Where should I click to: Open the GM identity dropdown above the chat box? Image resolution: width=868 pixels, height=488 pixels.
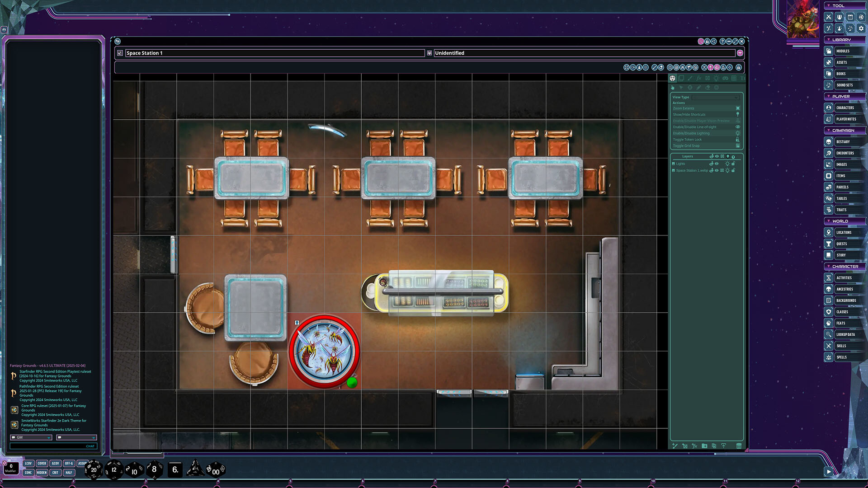[x=30, y=437]
